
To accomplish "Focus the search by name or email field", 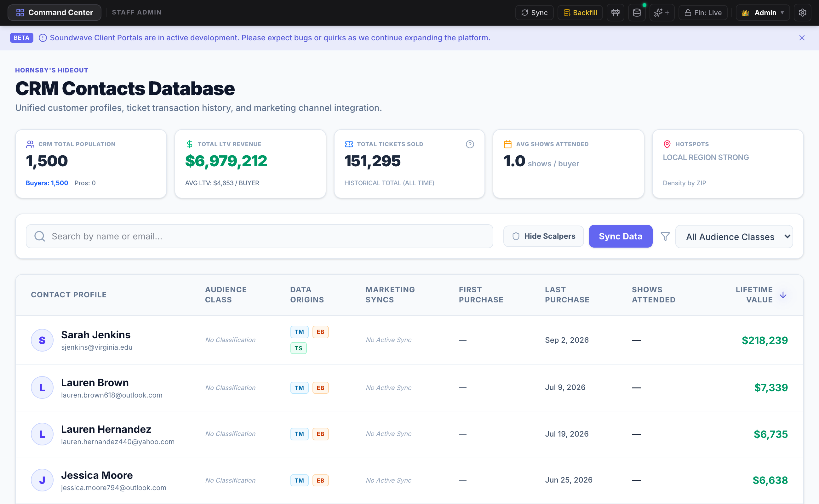I will [259, 236].
